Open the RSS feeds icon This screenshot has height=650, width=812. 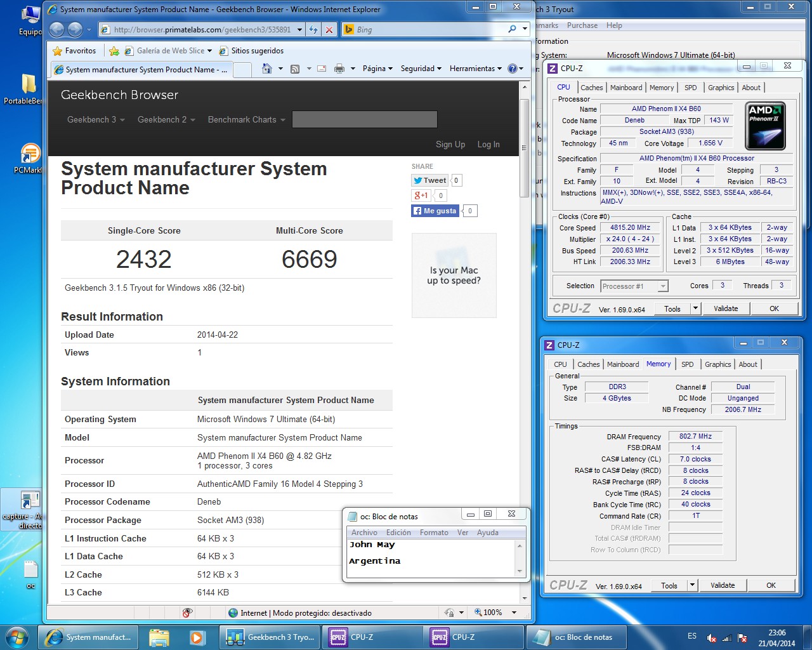pos(295,69)
